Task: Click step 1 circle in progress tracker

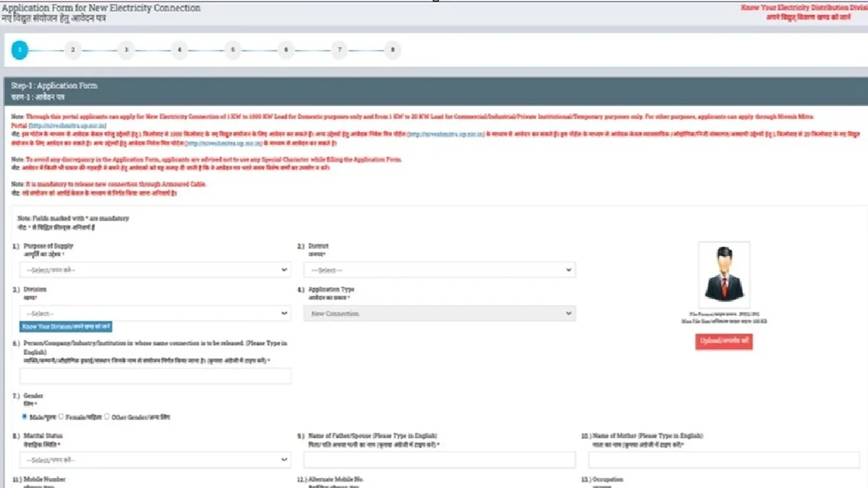Action: click(20, 50)
